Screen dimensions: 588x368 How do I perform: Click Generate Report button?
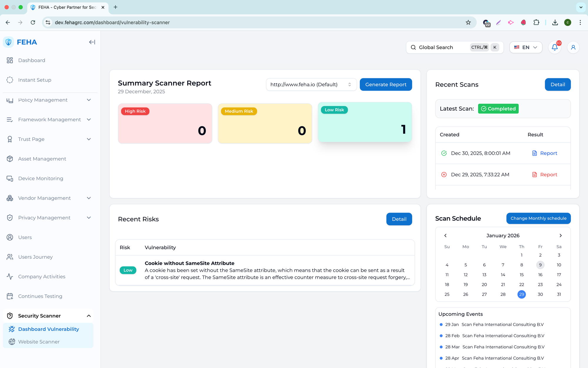click(x=386, y=84)
